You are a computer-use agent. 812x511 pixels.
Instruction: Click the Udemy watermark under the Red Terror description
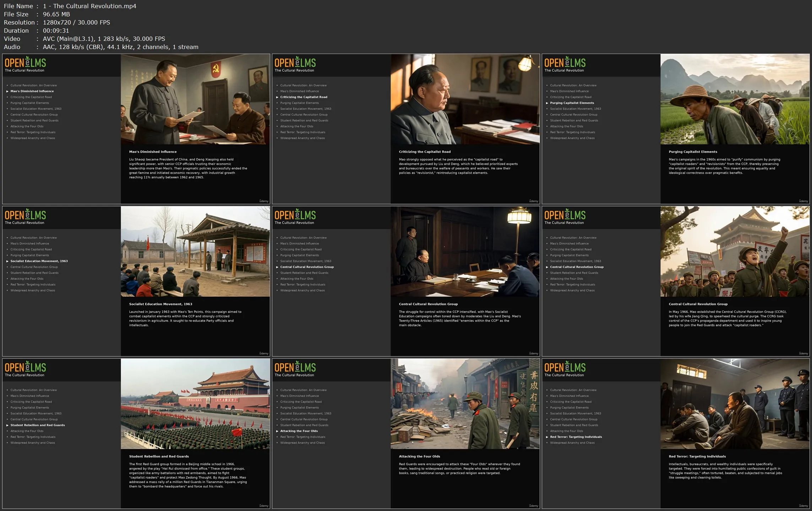[x=803, y=506]
